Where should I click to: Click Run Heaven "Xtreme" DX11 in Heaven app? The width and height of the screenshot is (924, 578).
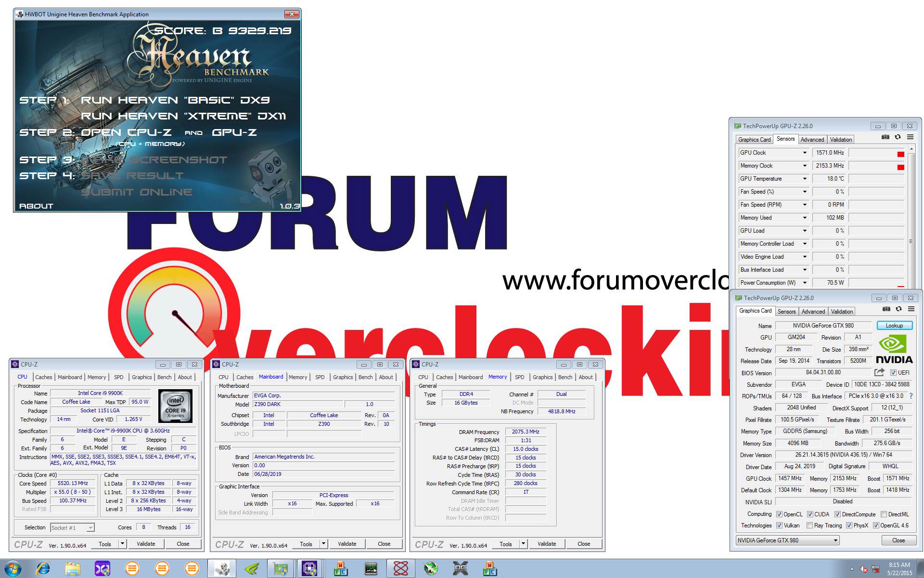click(183, 116)
